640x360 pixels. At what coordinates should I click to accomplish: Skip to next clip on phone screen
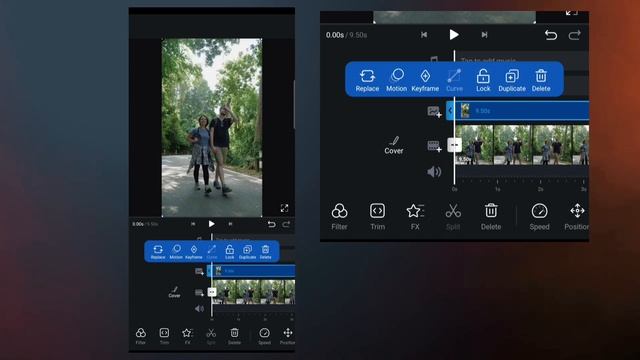click(x=230, y=224)
